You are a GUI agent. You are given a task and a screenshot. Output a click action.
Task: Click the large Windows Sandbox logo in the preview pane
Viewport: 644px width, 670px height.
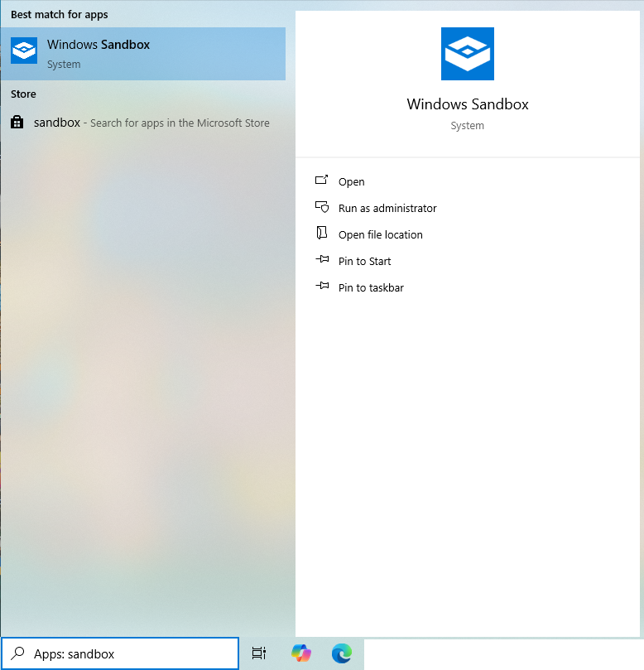tap(467, 54)
